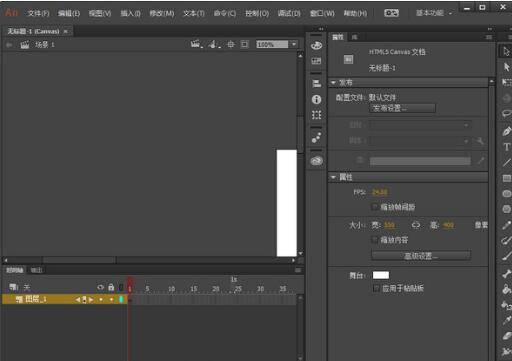Open the Transform panel icon
The height and width of the screenshot is (361, 512).
coord(316,115)
